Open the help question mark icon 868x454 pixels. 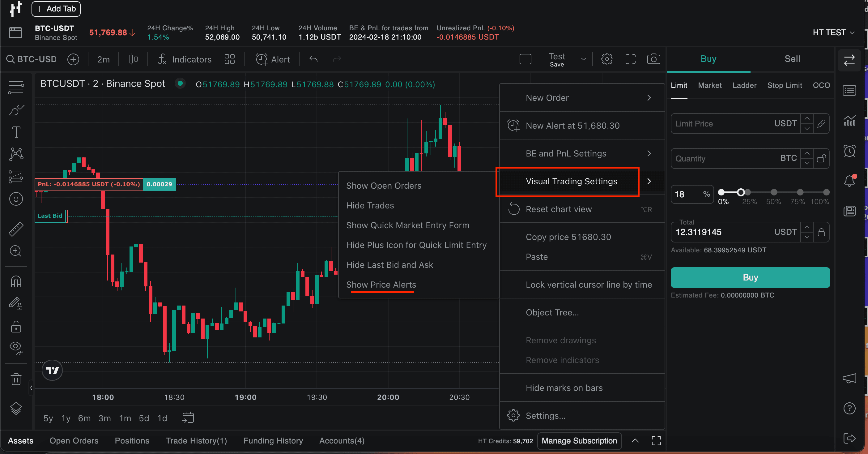point(849,408)
